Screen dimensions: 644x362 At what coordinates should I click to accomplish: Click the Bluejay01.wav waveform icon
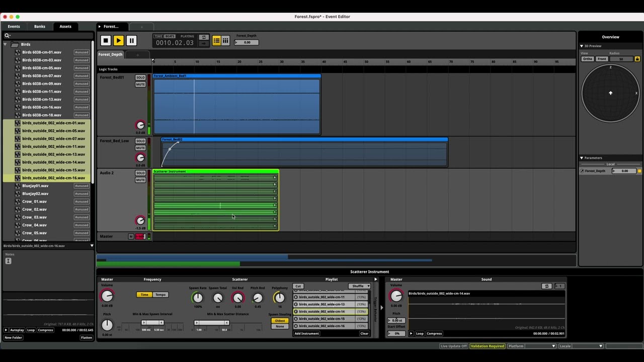coord(18,186)
